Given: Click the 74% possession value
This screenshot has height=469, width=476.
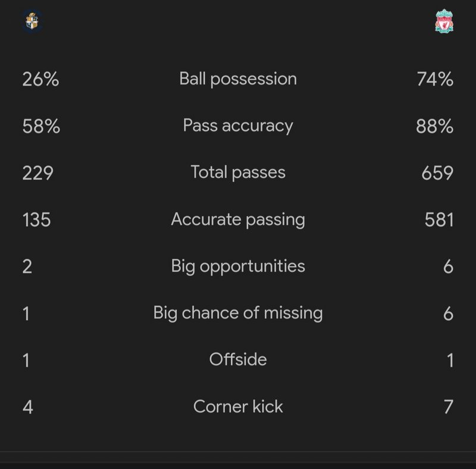Looking at the screenshot, I should pos(435,80).
